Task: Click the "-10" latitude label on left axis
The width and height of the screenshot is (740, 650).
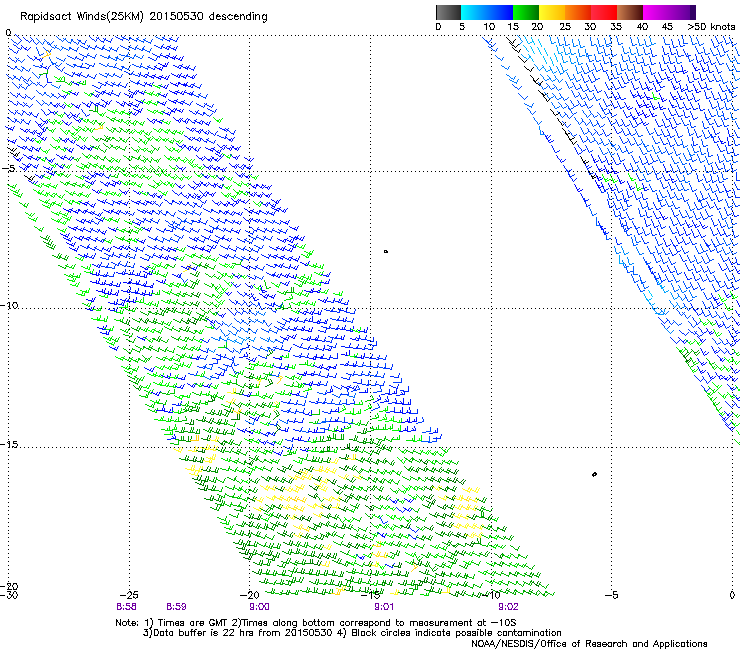Action: [9, 305]
